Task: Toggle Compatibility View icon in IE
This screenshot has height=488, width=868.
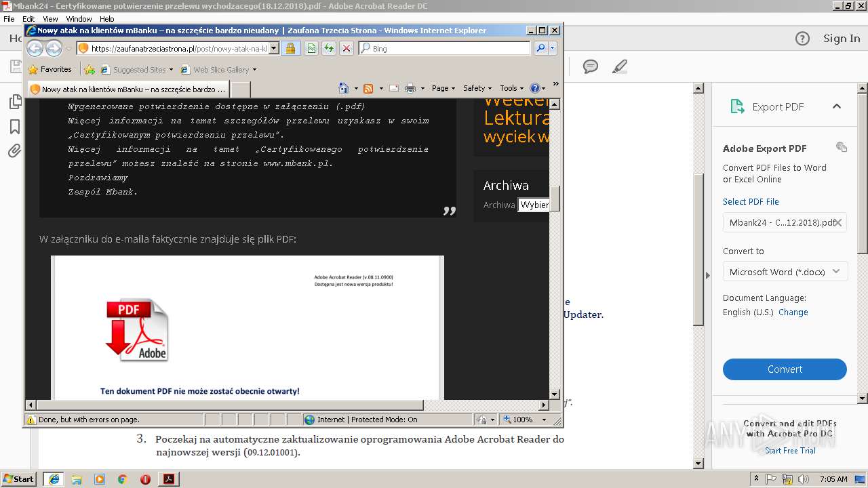Action: 311,48
